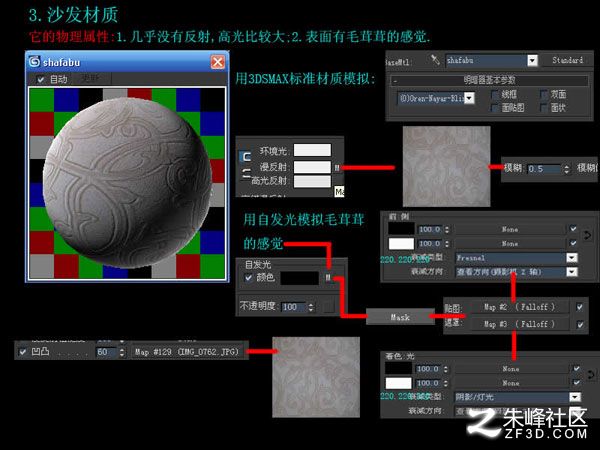Click the M map button next to self-illumination color
Image resolution: width=600 pixels, height=450 pixels.
[x=328, y=277]
